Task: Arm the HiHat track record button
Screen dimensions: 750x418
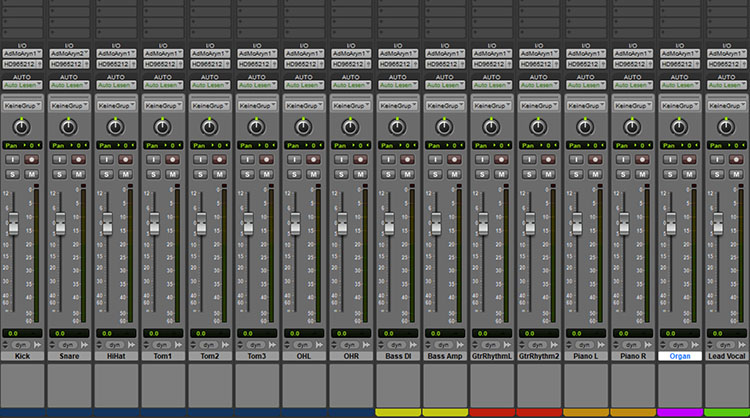Action: 125,160
